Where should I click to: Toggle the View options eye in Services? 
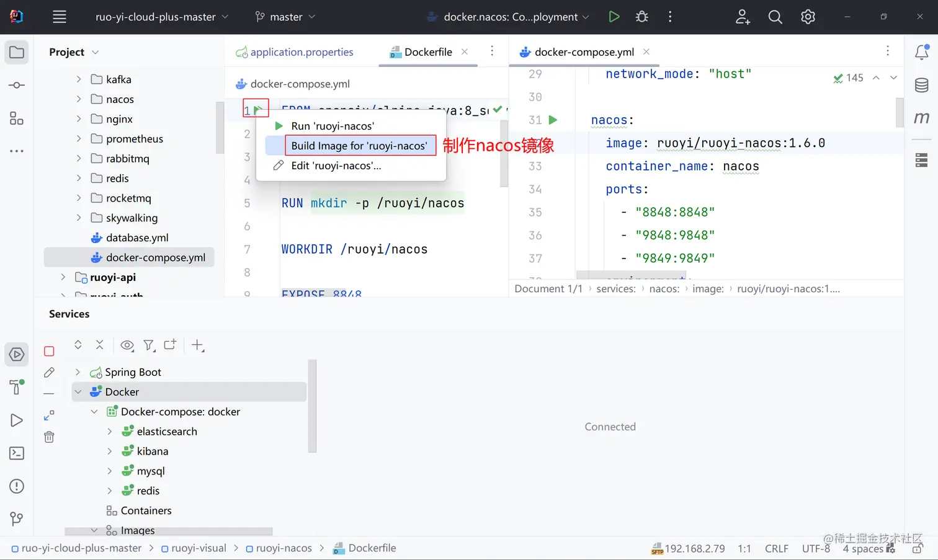127,345
